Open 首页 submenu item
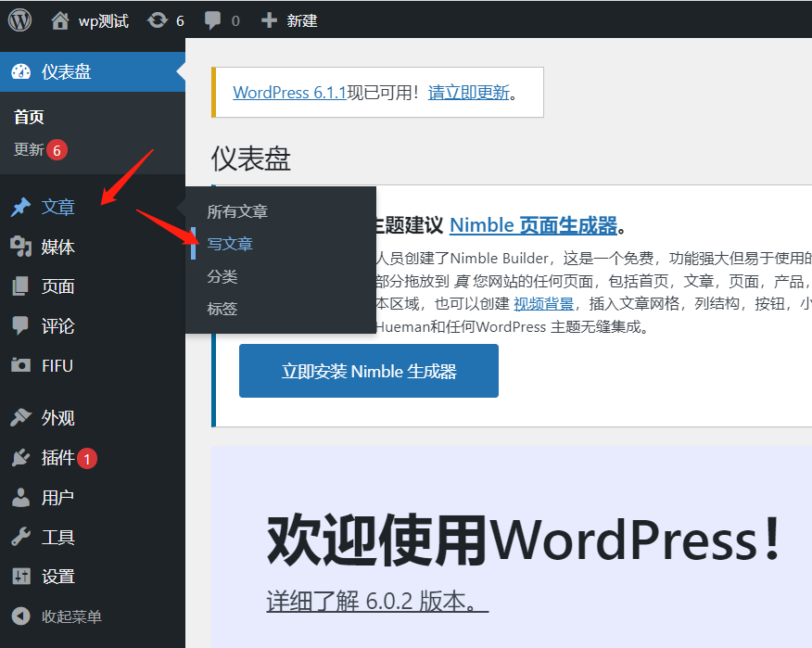Image resolution: width=812 pixels, height=648 pixels. tap(29, 117)
